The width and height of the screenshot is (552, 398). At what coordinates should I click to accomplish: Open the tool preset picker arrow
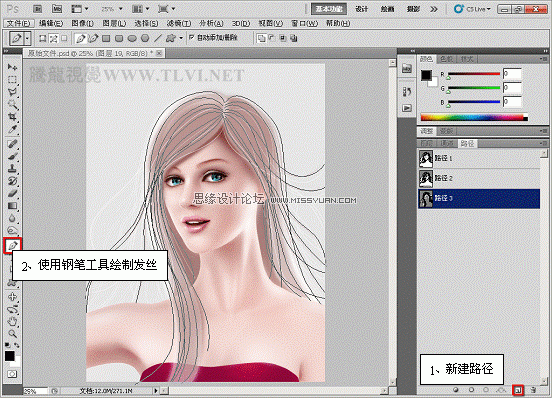pos(27,38)
